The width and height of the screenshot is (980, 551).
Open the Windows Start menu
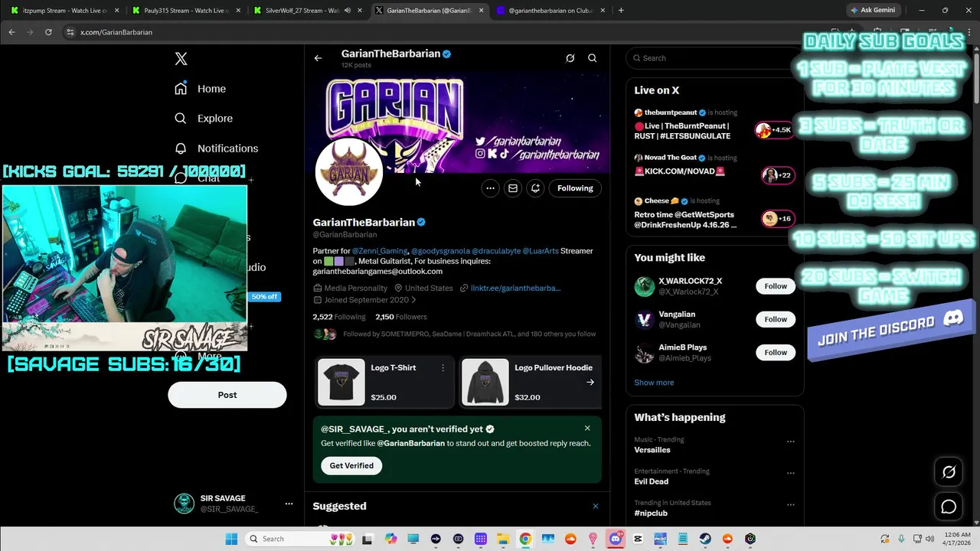[x=231, y=539]
